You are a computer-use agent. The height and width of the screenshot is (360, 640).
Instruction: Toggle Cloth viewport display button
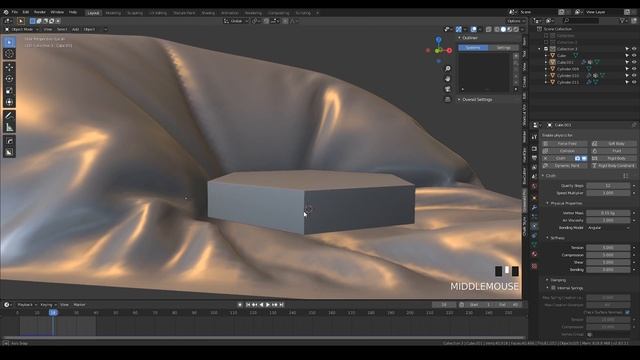coord(584,158)
